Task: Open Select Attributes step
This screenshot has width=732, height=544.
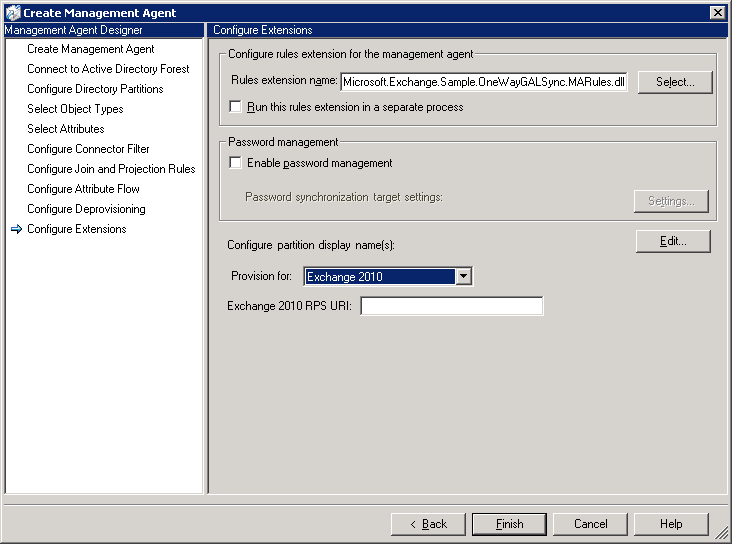Action: point(66,129)
